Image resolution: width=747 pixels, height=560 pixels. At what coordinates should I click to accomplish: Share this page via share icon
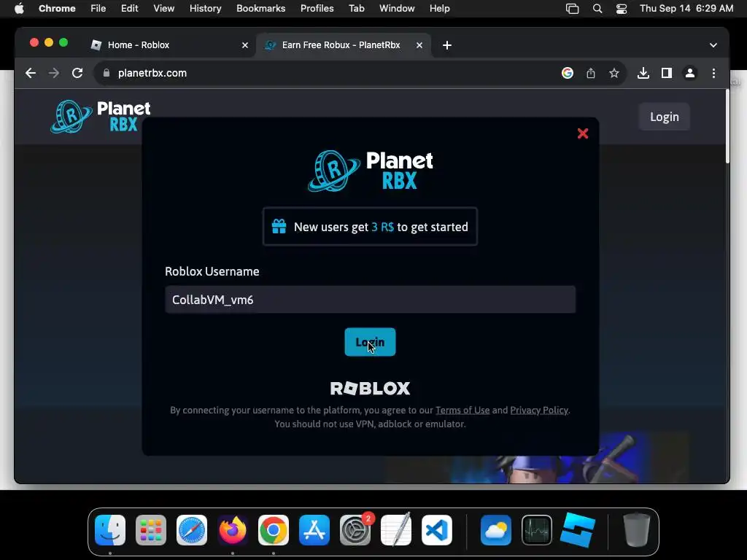591,73
